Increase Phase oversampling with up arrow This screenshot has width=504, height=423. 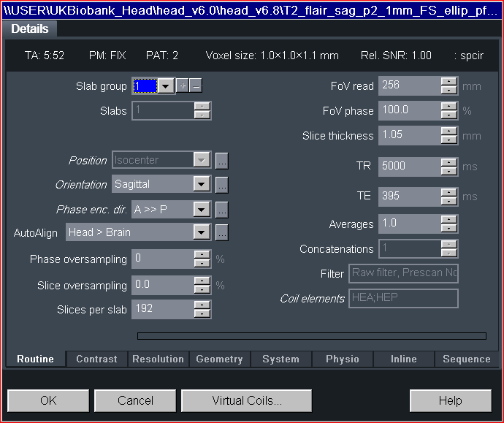[202, 255]
